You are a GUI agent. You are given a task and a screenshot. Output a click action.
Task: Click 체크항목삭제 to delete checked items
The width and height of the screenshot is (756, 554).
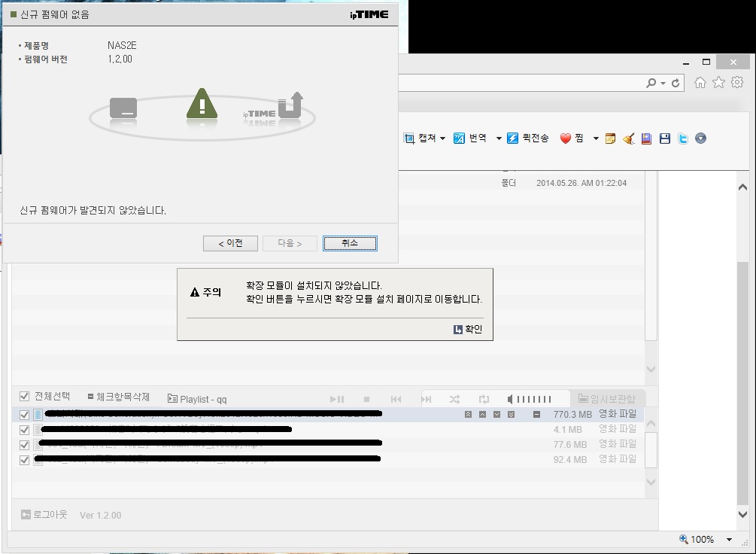click(x=119, y=397)
